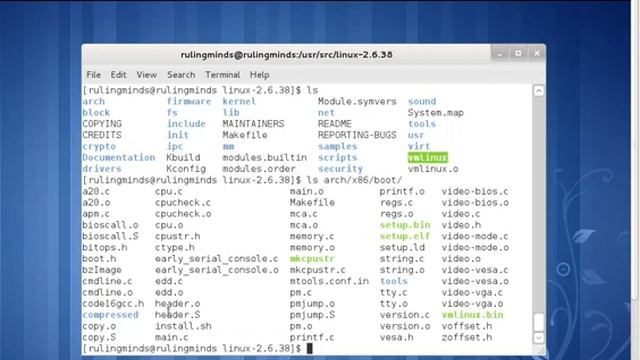This screenshot has height=360, width=640.
Task: Click the bzImage file name
Action: (102, 270)
